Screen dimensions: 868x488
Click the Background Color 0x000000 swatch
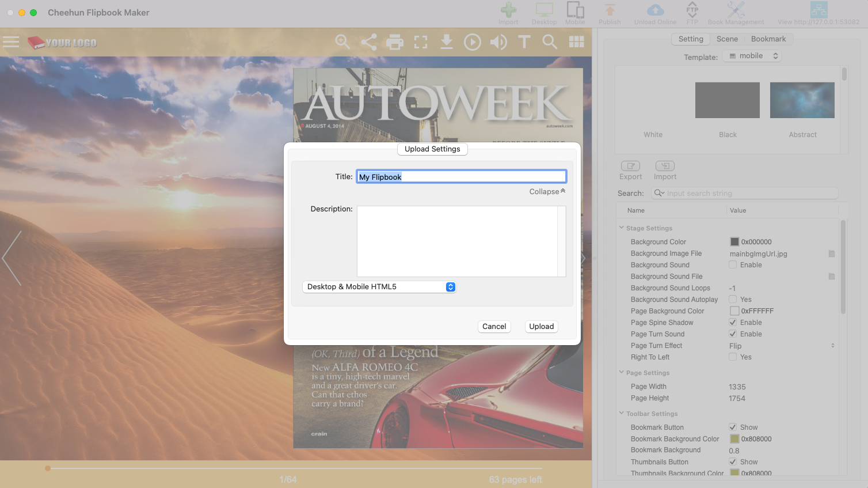(734, 242)
